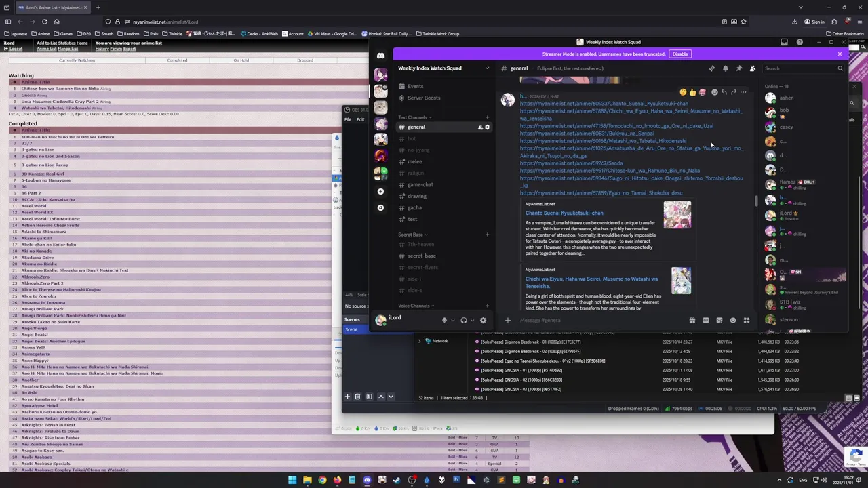Image resolution: width=868 pixels, height=488 pixels.
Task: Open add reaction picker on message
Action: tap(714, 92)
